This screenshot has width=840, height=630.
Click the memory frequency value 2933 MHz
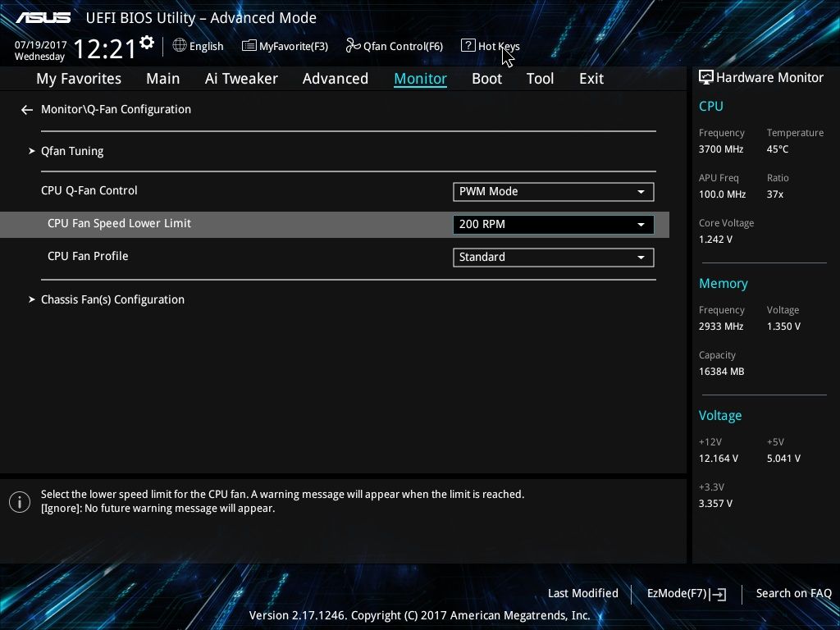click(x=720, y=326)
